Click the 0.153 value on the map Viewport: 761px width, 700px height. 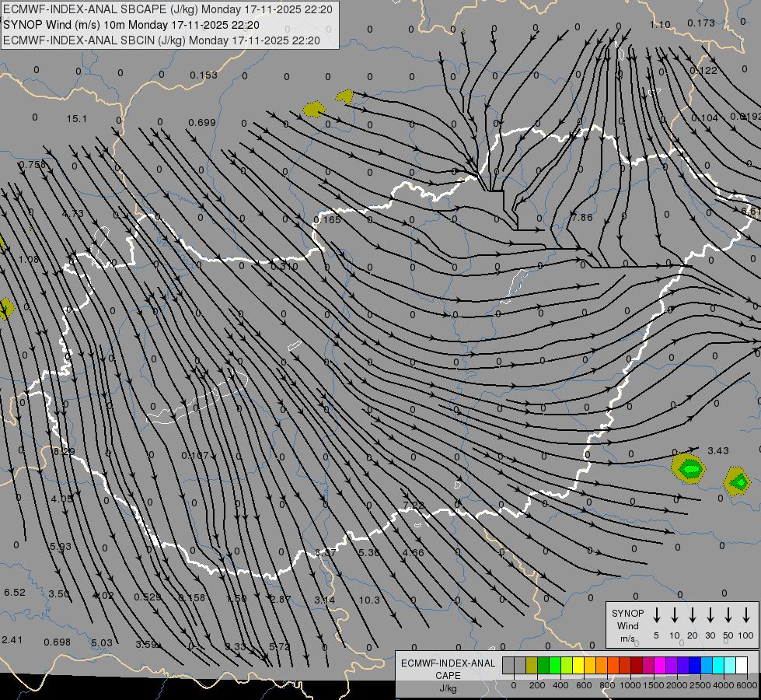(204, 75)
